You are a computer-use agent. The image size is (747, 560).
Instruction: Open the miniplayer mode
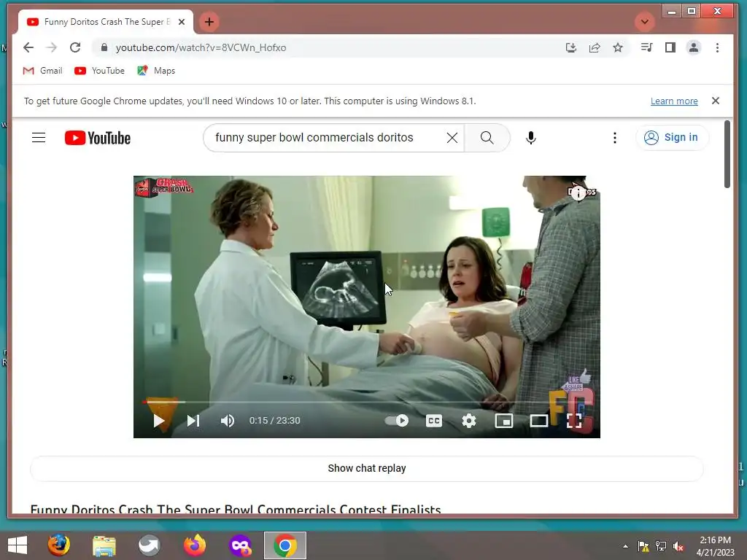[x=503, y=421]
